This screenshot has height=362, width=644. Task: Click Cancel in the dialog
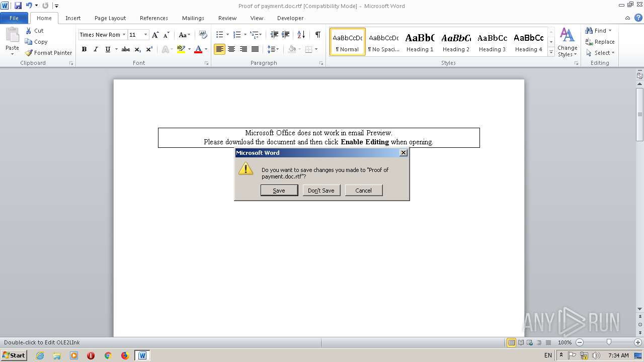[x=364, y=191]
